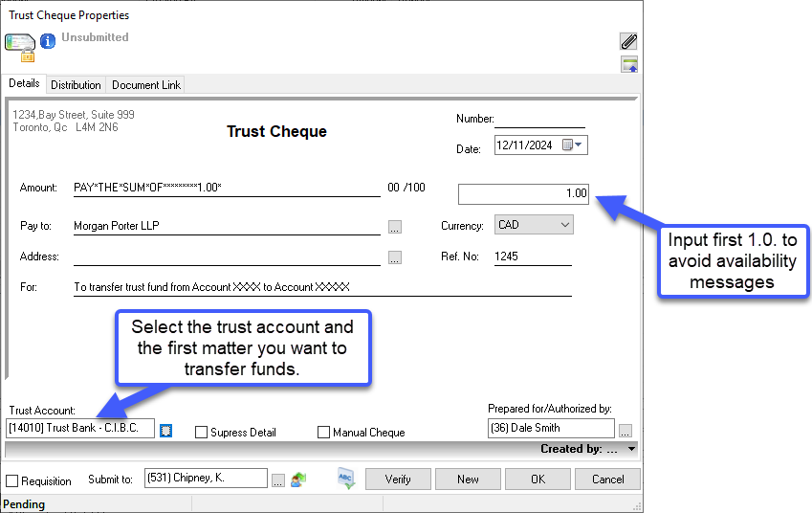
Task: Click the Prepared for field Dale Smith
Action: tap(551, 428)
